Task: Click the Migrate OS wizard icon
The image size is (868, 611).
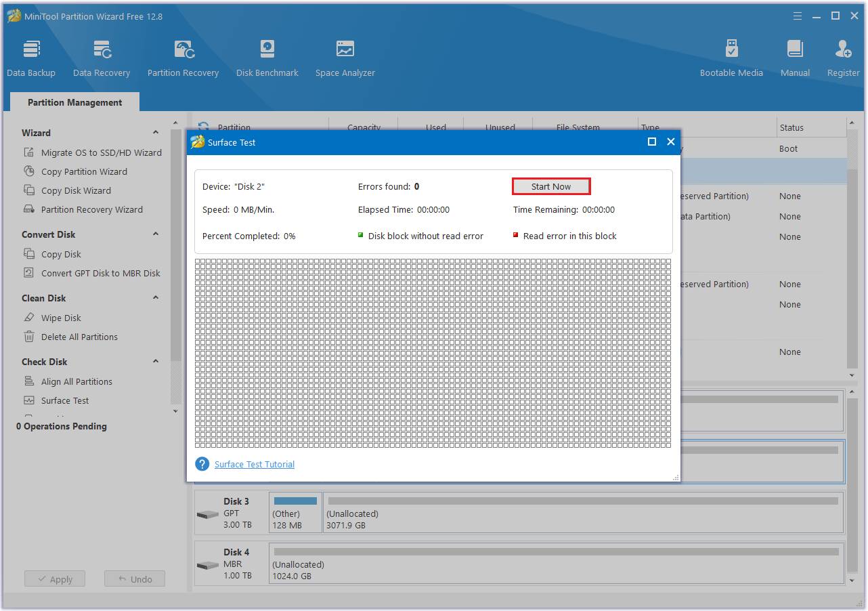Action: click(29, 152)
